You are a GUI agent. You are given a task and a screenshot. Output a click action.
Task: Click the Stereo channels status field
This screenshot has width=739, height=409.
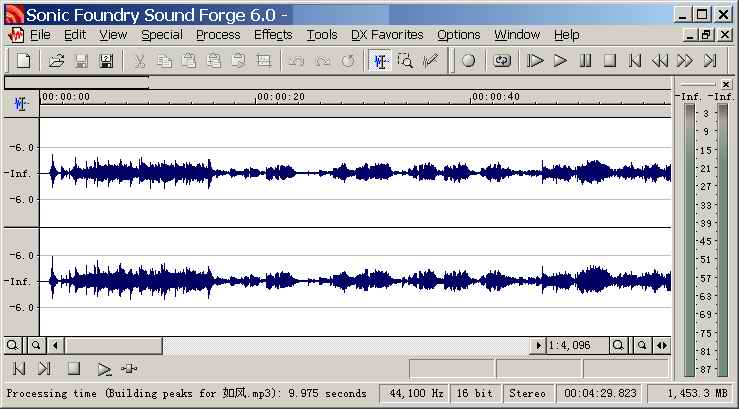527,394
